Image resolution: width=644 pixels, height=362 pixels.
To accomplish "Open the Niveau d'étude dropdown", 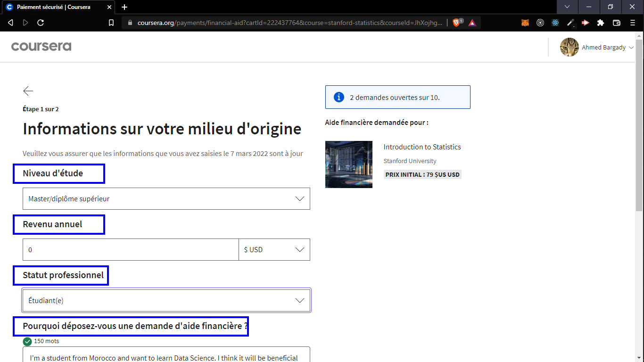I will 166,199.
